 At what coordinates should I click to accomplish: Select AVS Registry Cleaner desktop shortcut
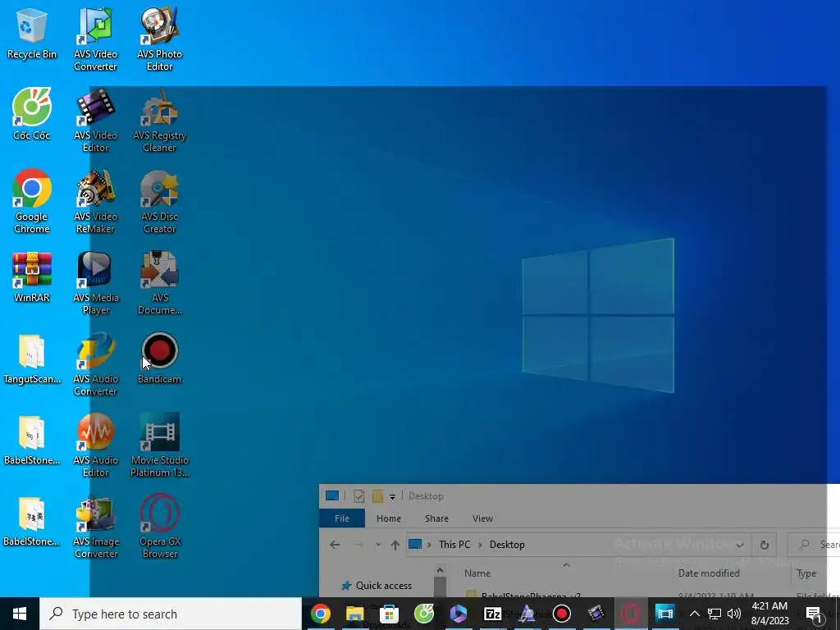point(160,121)
